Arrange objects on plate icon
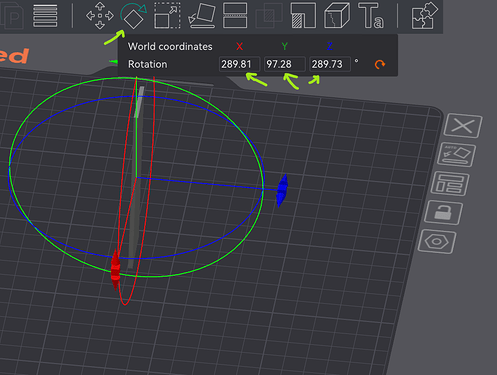Viewport: 497px width, 375px height. tap(450, 184)
